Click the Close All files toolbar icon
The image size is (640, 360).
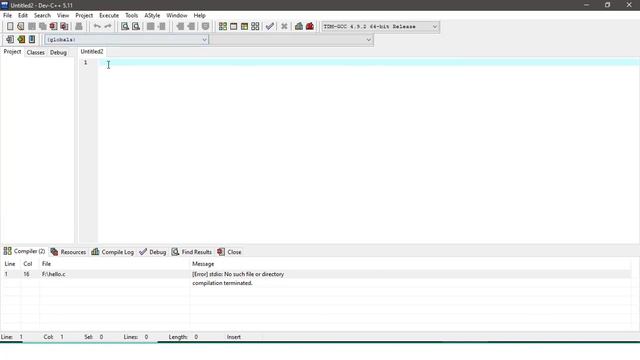(x=64, y=27)
